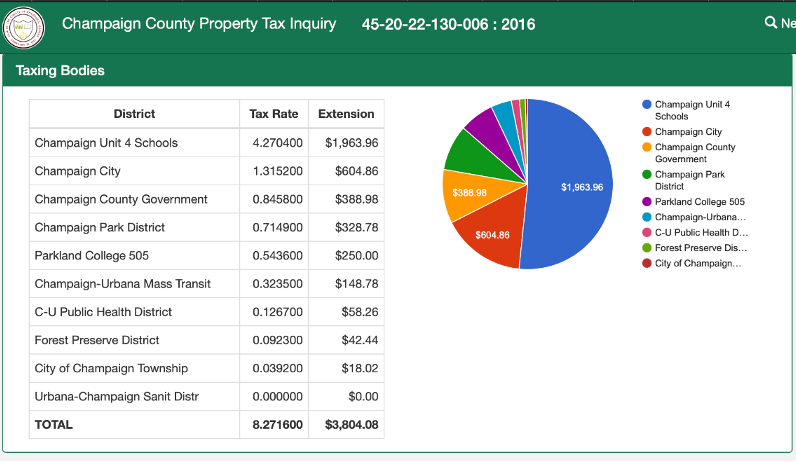This screenshot has height=462, width=796.
Task: Click the TOTAL row label
Action: (x=53, y=424)
